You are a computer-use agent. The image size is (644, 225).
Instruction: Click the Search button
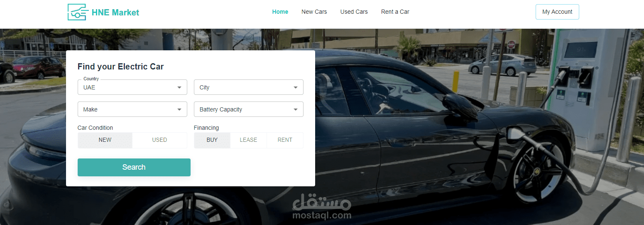pos(134,167)
